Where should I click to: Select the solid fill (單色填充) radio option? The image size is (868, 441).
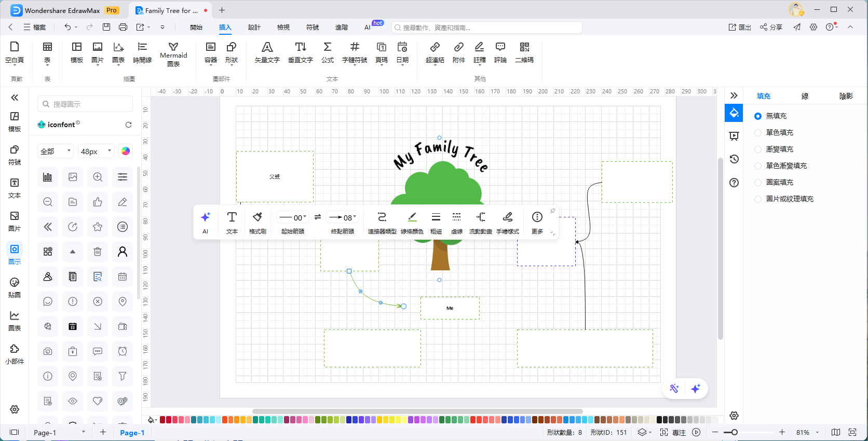(x=758, y=133)
